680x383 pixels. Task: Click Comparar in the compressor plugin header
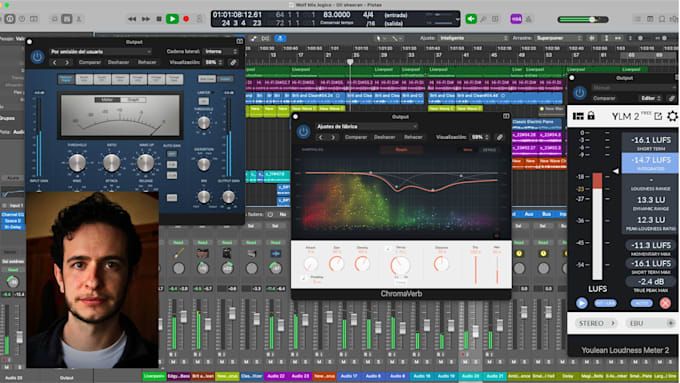coord(90,62)
